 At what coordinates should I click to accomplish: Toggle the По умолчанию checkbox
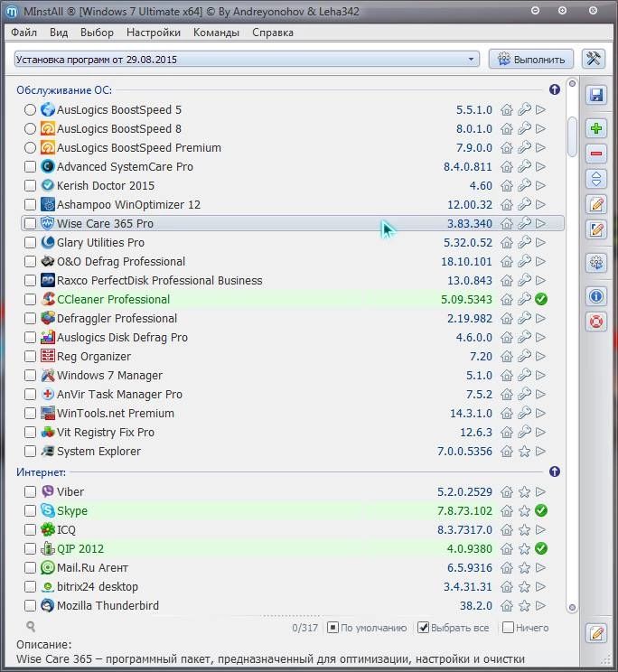click(x=332, y=628)
